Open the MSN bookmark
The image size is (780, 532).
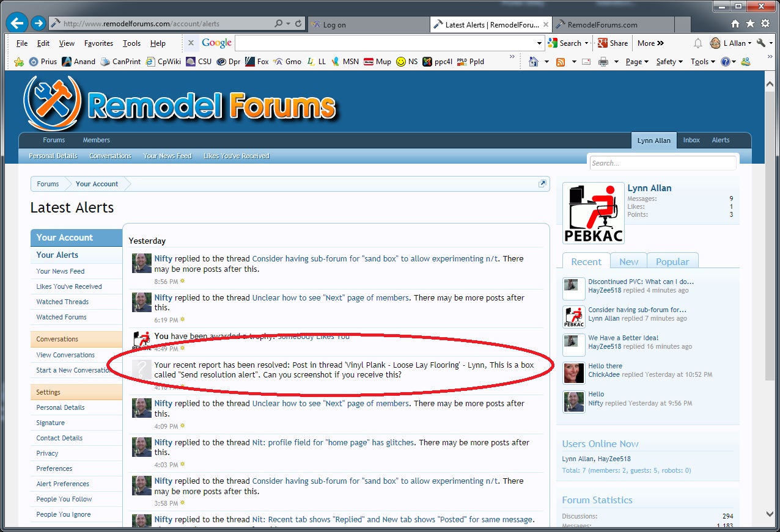click(x=345, y=62)
